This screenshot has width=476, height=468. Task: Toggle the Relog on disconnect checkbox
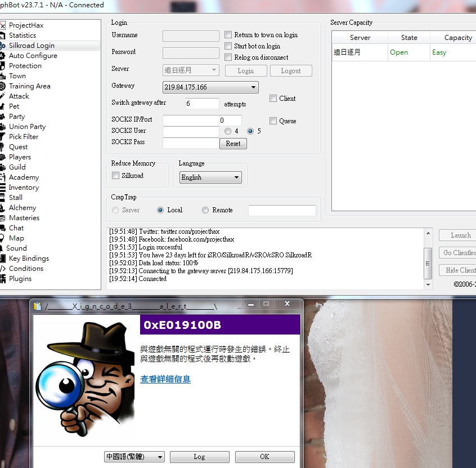(x=228, y=57)
